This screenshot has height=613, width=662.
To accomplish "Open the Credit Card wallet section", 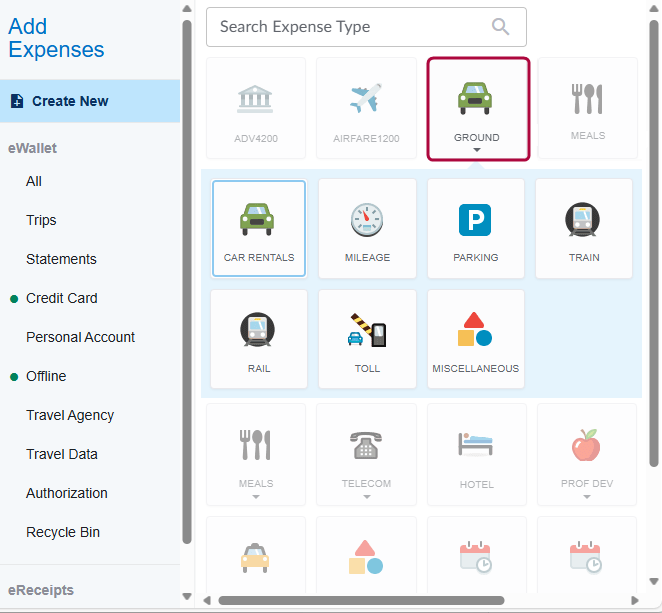I will (x=61, y=298).
